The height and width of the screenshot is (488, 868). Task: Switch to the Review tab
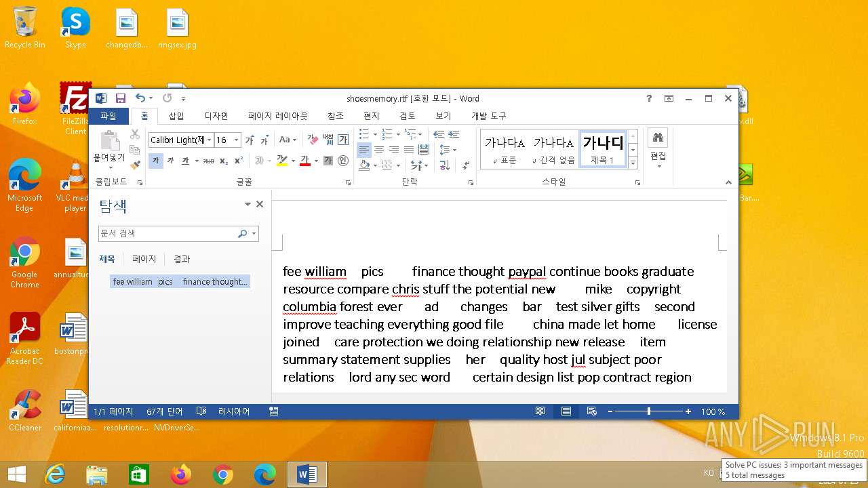coord(408,116)
